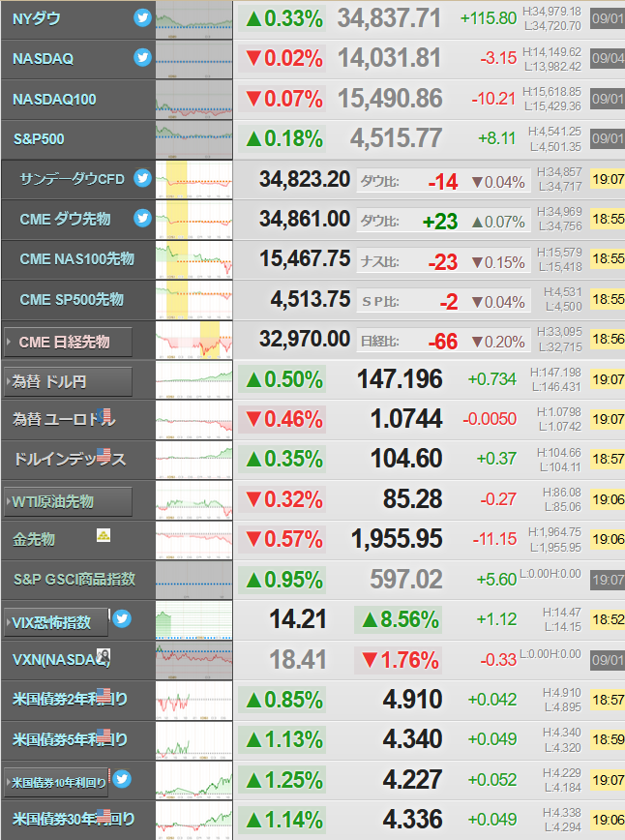Expand the CME 日経先物 button

pos(68,342)
